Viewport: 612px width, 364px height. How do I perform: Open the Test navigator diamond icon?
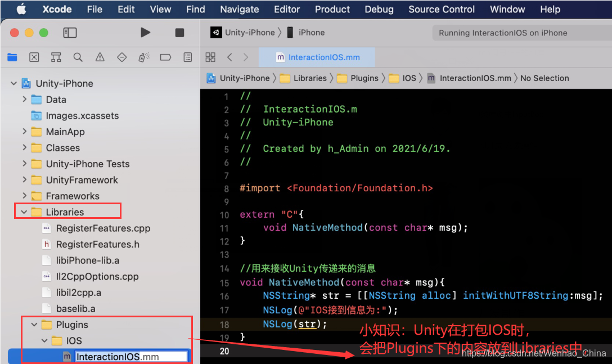tap(122, 57)
